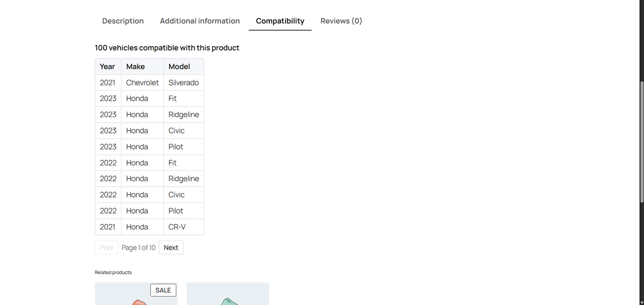Click the Year column header
The image size is (644, 305).
pyautogui.click(x=108, y=67)
